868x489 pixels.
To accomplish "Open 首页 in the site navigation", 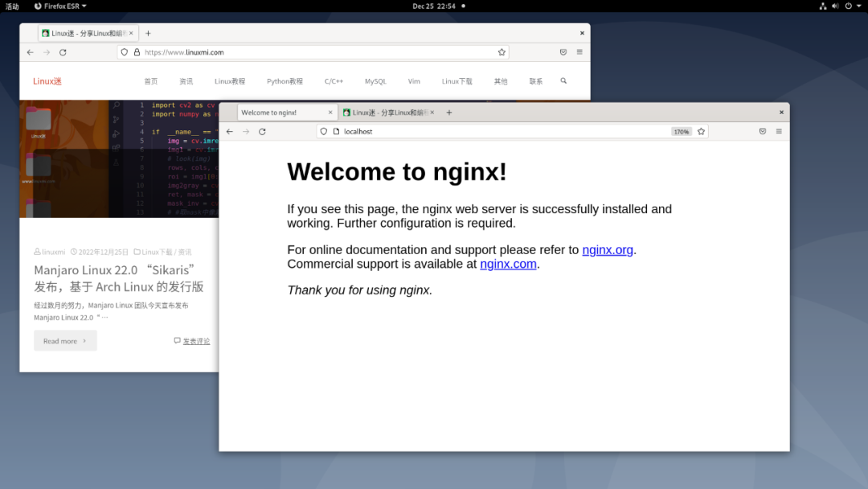I will [x=150, y=81].
